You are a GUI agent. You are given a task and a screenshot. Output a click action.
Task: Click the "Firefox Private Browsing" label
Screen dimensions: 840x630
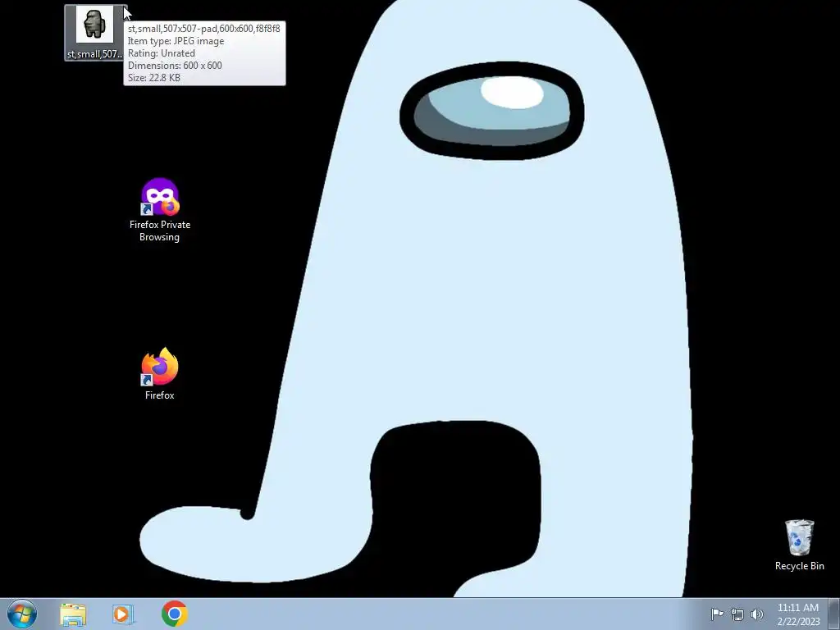click(x=160, y=231)
